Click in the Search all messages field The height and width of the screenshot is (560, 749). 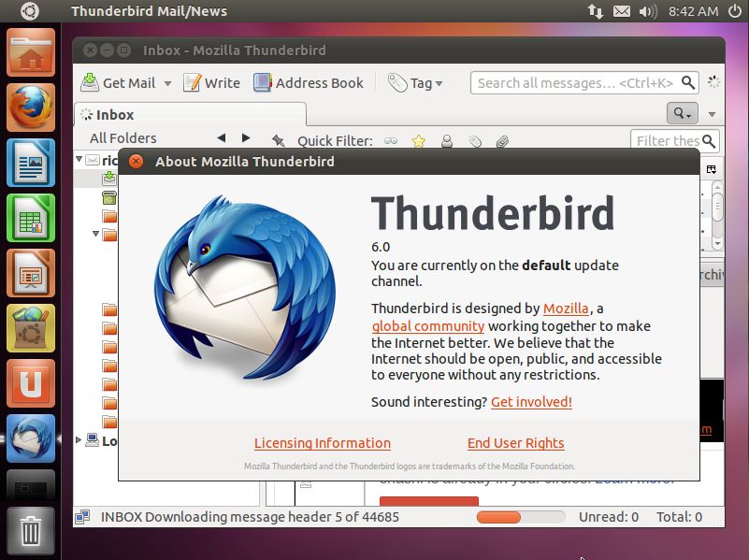[576, 83]
